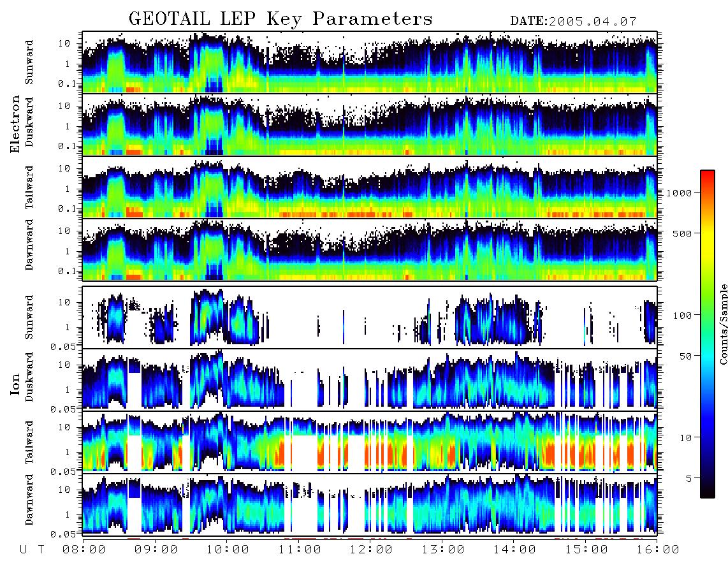The image size is (728, 561).
Task: Click the Electron 'Sunward' panel label
Action: pyautogui.click(x=29, y=62)
